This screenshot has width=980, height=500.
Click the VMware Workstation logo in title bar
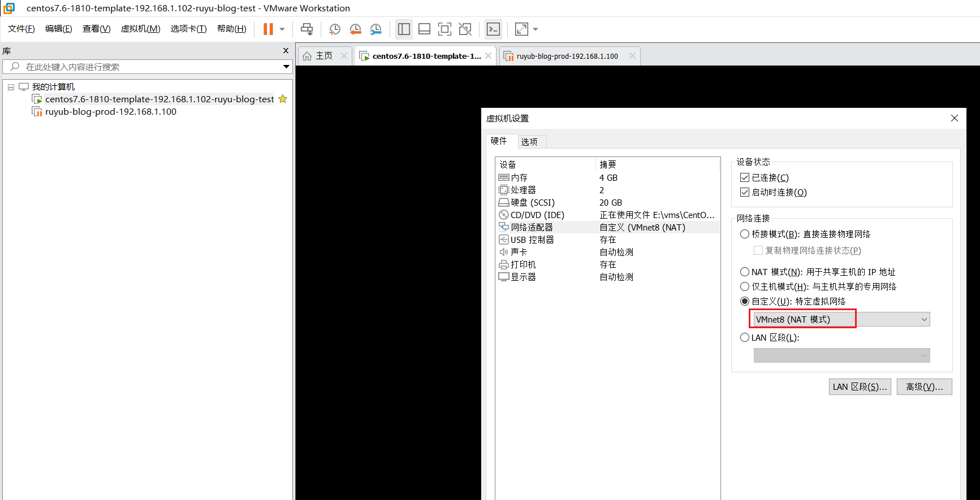(9, 8)
